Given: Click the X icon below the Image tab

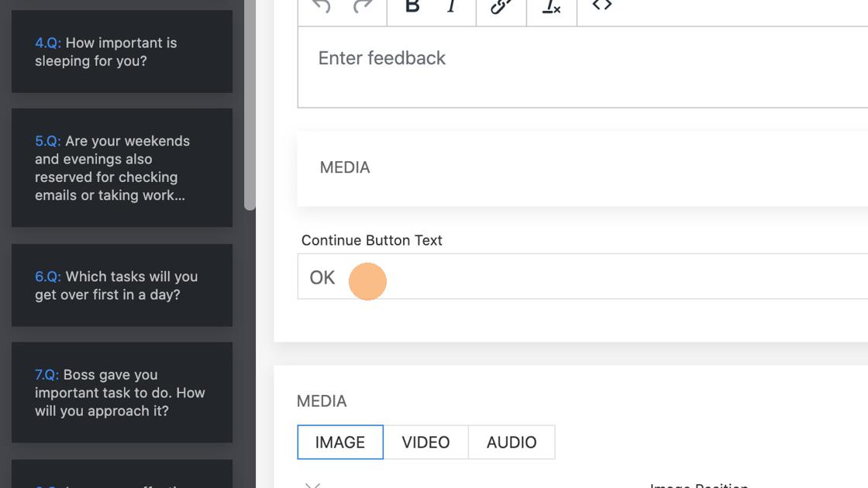Looking at the screenshot, I should (312, 484).
